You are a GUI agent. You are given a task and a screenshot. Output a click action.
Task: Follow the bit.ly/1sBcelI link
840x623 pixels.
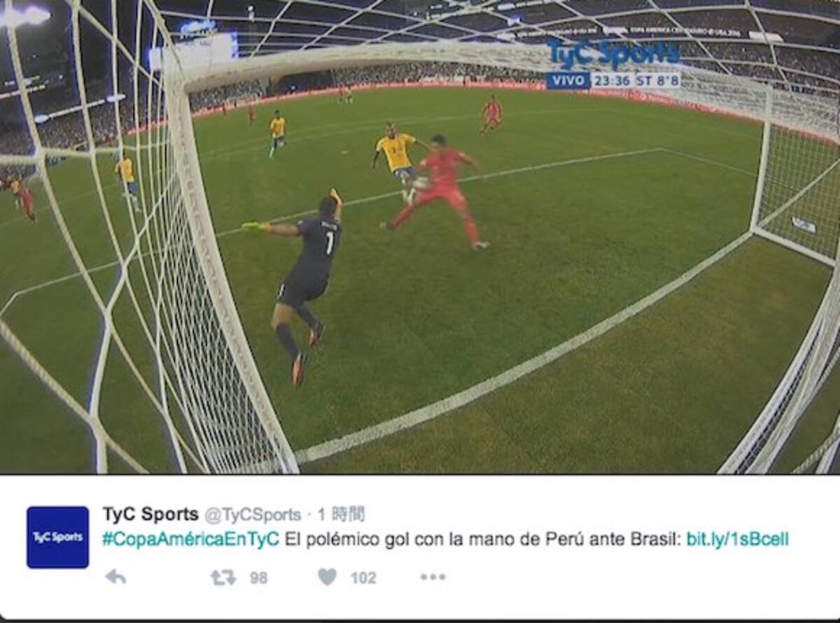click(737, 539)
